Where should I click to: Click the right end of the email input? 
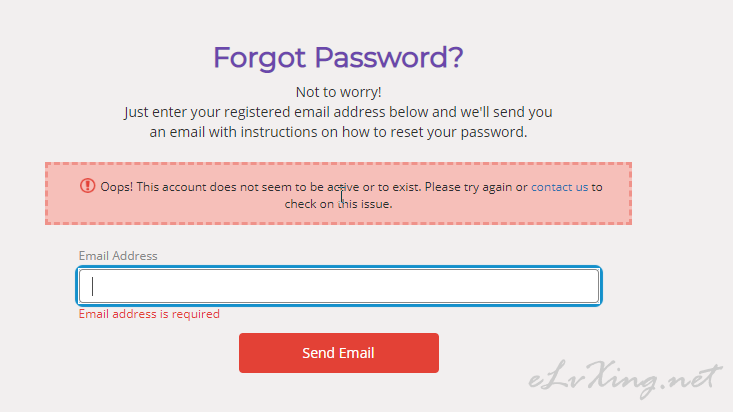589,286
